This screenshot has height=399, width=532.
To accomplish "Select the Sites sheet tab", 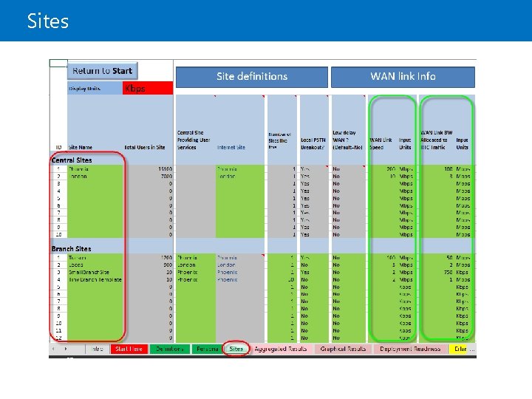I will pos(236,349).
